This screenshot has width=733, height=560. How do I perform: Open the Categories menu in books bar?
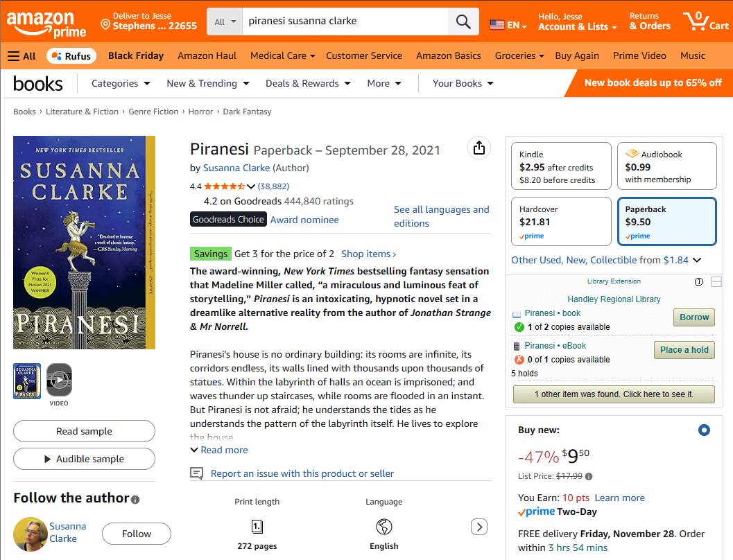click(x=121, y=83)
